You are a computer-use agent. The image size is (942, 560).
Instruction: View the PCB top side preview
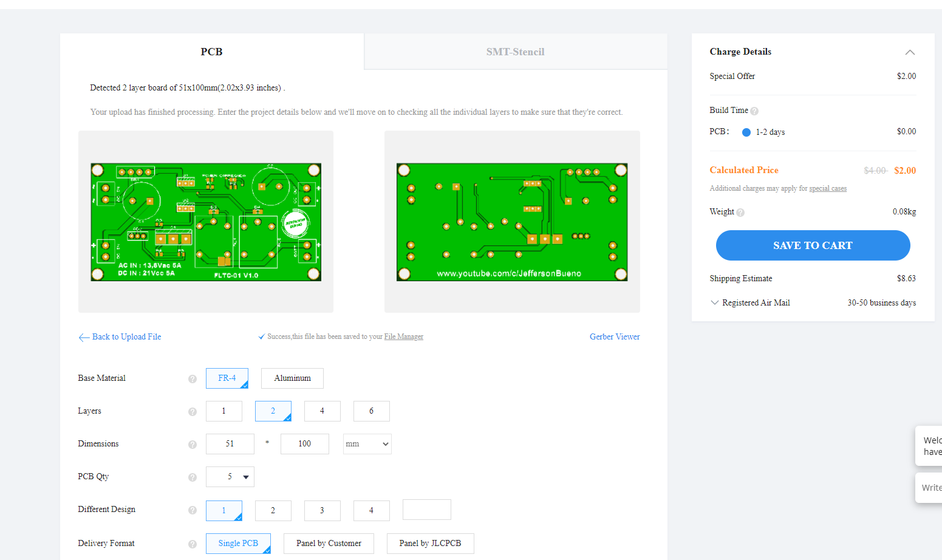pos(206,222)
